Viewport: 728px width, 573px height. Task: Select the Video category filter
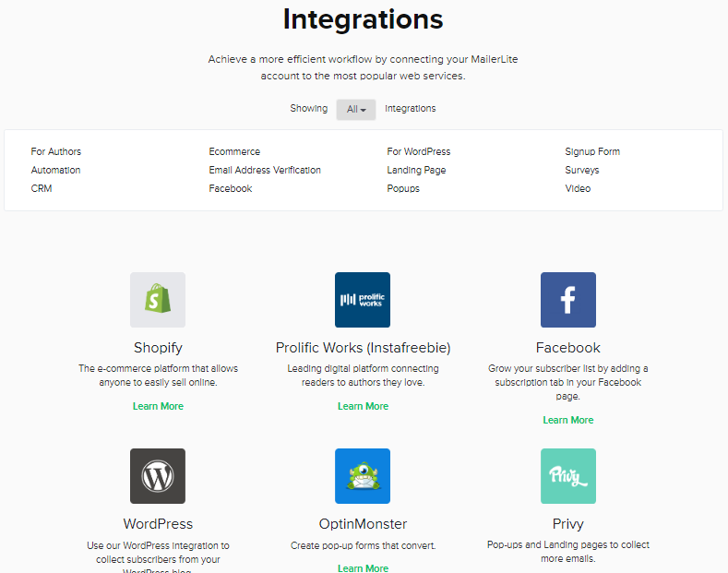pyautogui.click(x=578, y=188)
